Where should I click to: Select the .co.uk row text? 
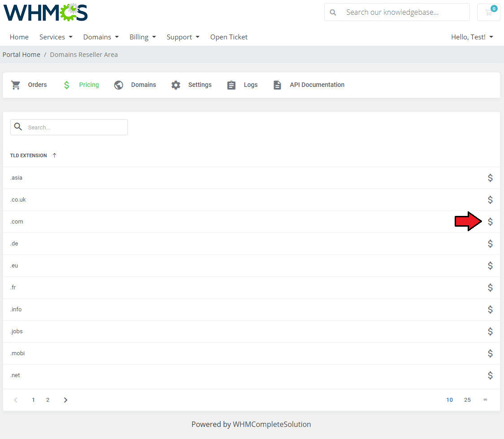coord(18,200)
